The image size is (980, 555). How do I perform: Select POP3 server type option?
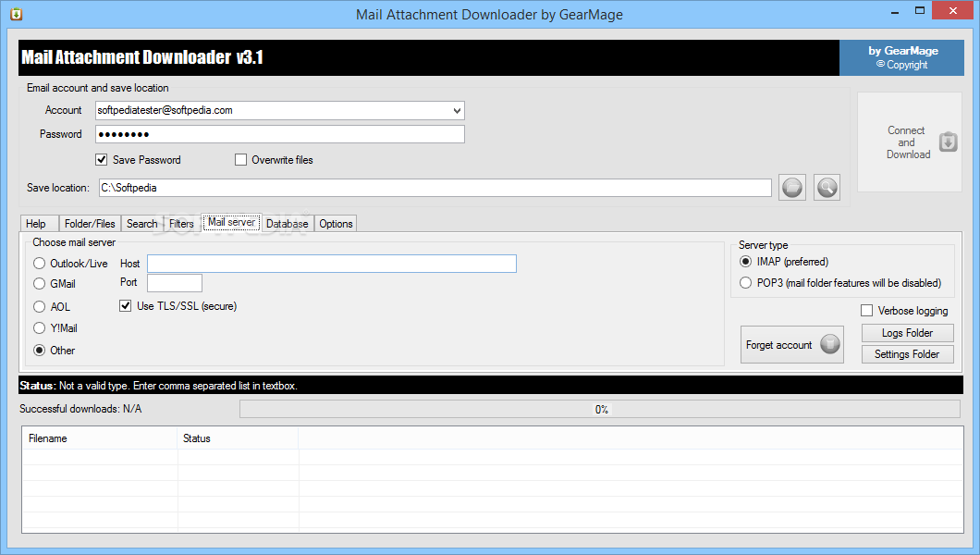click(745, 282)
